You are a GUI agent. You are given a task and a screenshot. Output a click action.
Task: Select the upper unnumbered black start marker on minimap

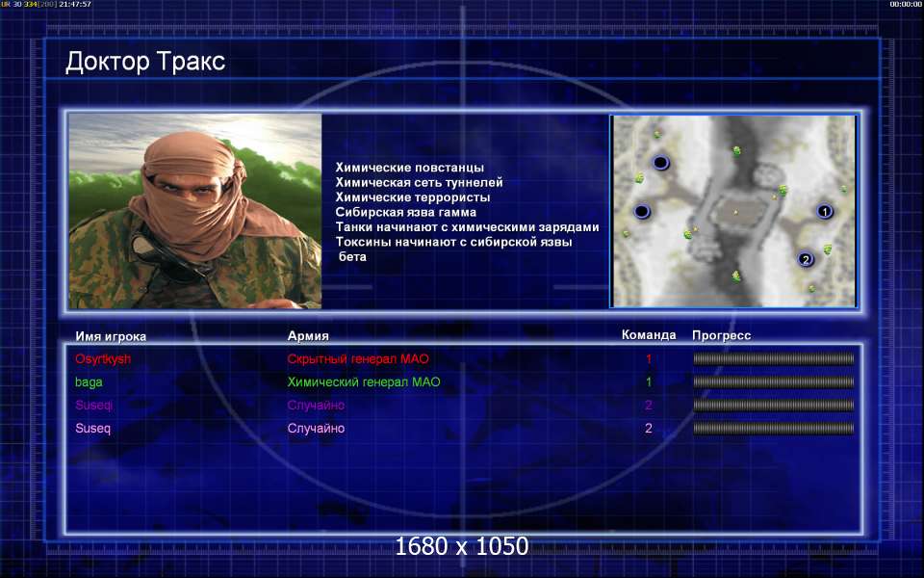[x=660, y=162]
